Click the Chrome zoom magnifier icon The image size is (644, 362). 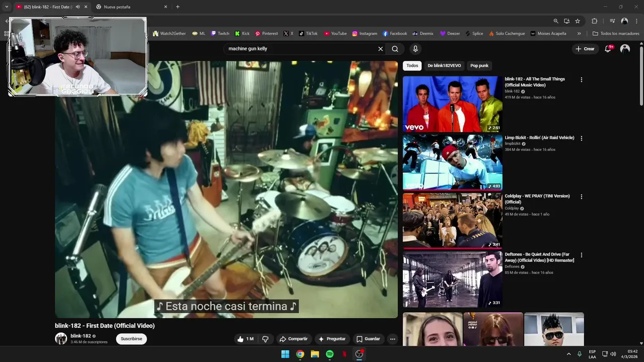tap(555, 21)
